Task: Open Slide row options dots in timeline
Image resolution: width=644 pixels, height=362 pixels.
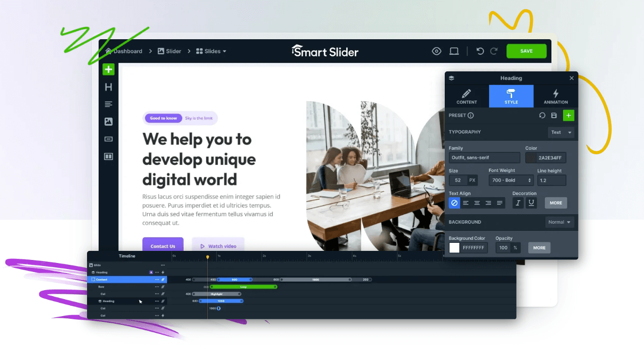Action: click(x=163, y=265)
